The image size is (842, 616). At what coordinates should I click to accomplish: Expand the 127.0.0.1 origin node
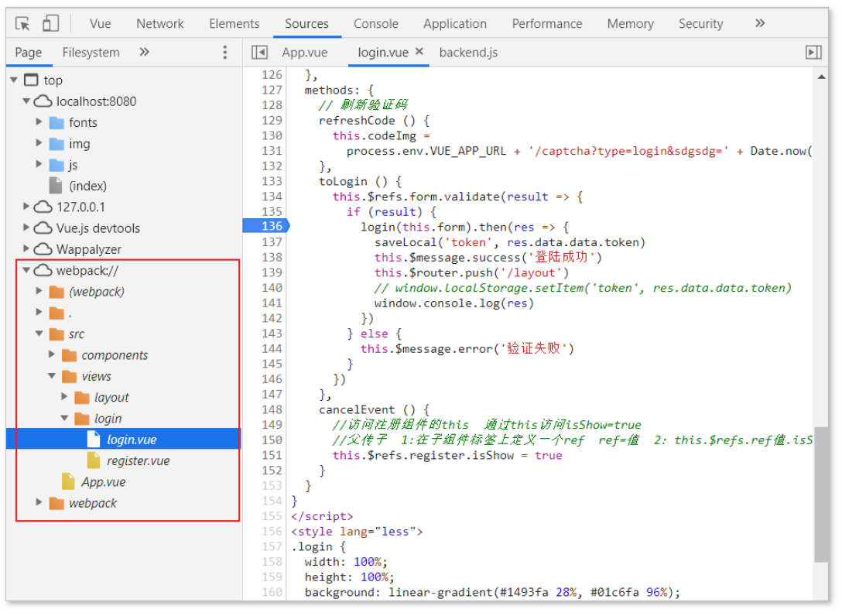pos(26,206)
